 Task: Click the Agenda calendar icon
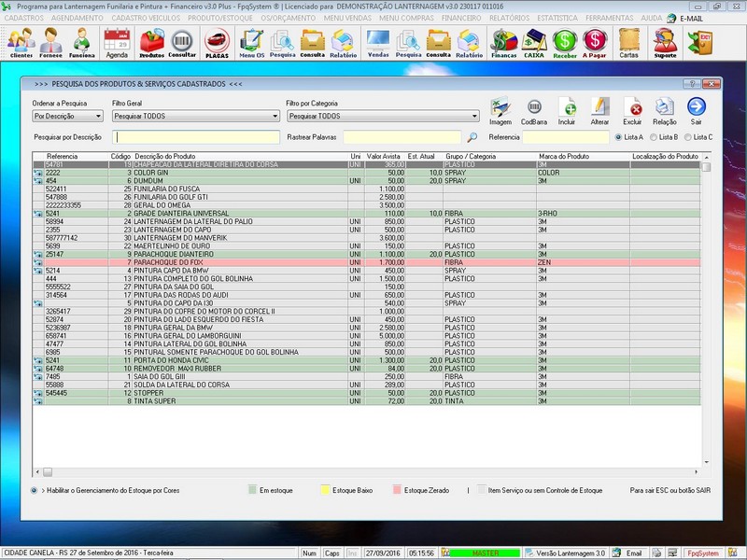click(x=117, y=41)
